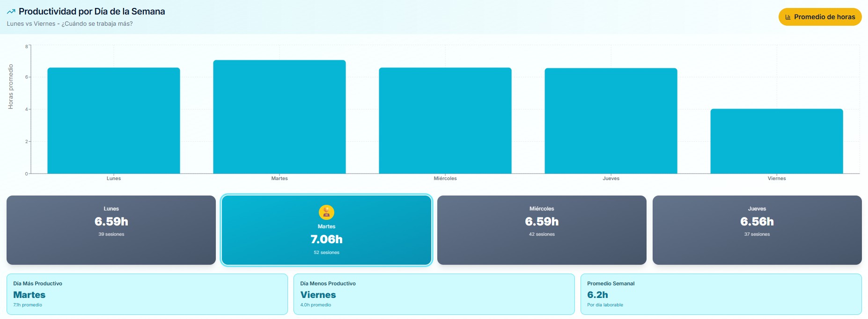Click the Horas promedio y-axis title
The width and height of the screenshot is (868, 319).
[x=11, y=87]
